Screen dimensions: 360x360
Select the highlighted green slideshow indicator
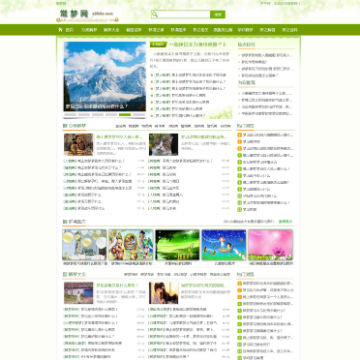pyautogui.click(x=125, y=115)
